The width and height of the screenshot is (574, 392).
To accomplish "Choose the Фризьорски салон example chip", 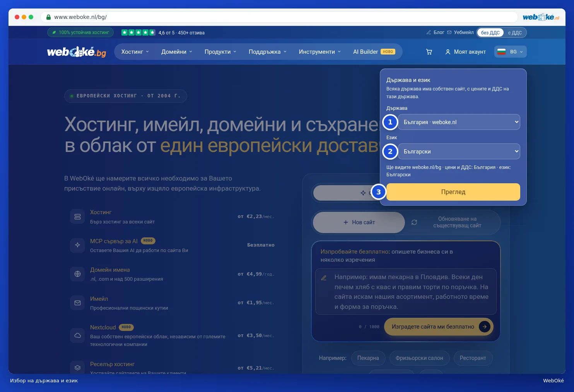I will click(x=419, y=358).
